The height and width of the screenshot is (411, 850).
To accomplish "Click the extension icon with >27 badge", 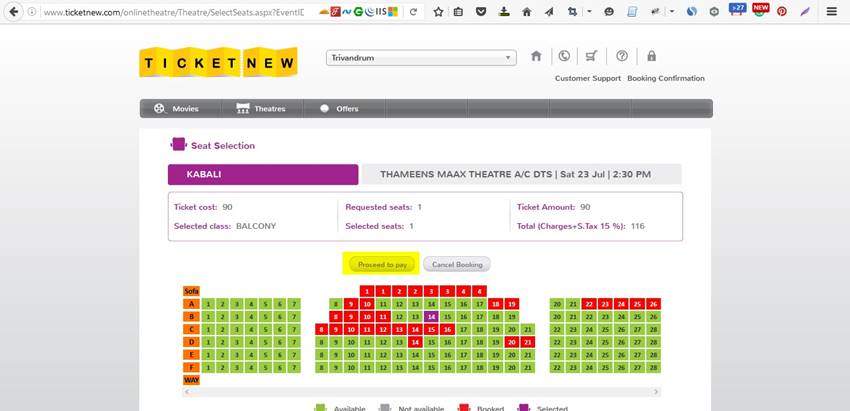I will (x=737, y=9).
